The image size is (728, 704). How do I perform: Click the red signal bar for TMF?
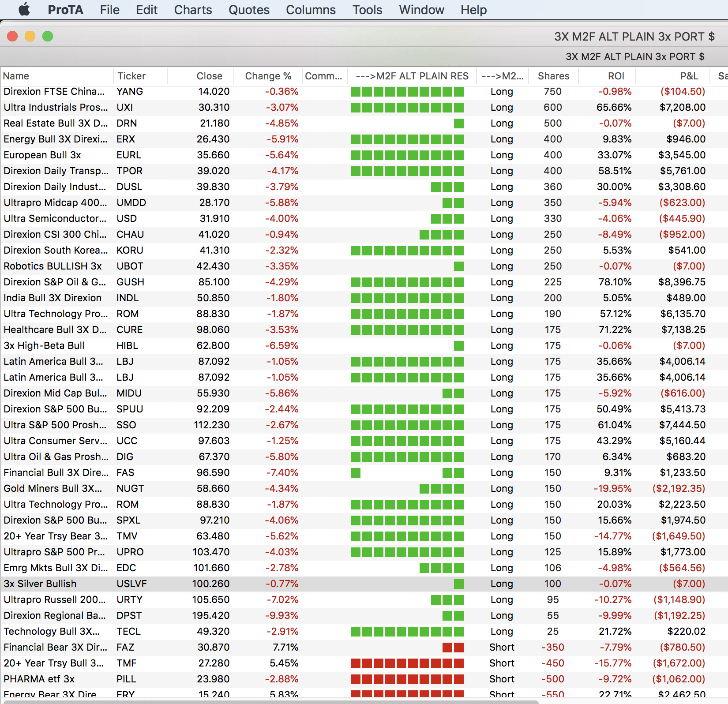[x=407, y=663]
